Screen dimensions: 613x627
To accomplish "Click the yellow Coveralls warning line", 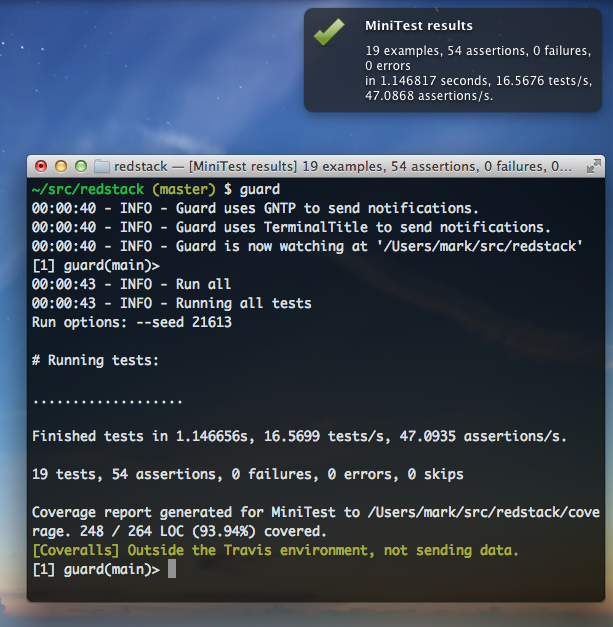I will pyautogui.click(x=276, y=550).
